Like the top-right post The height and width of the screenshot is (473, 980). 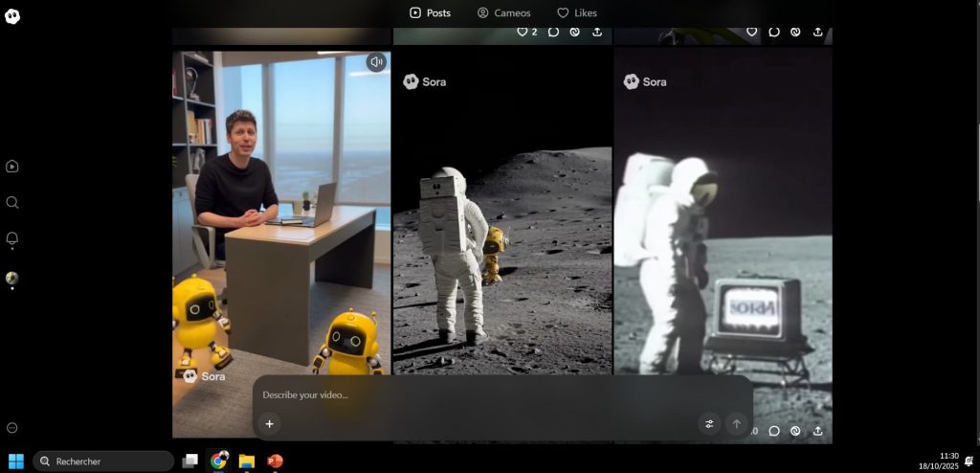(x=752, y=32)
